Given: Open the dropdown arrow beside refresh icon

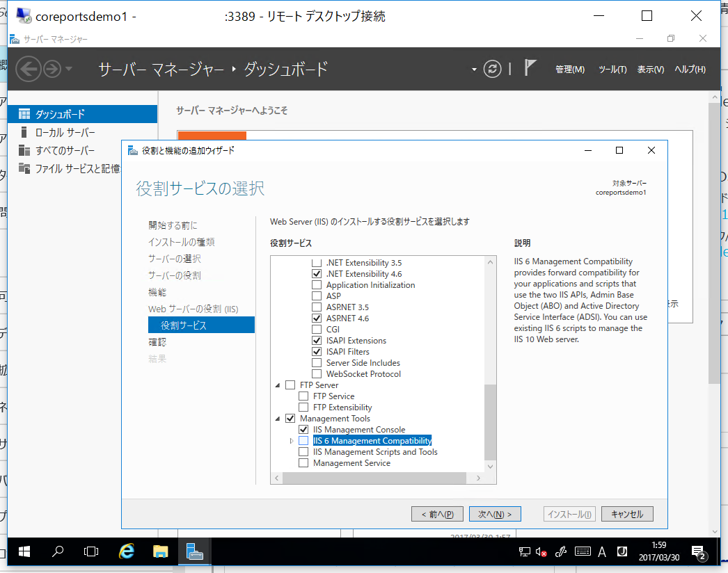Looking at the screenshot, I should [474, 70].
